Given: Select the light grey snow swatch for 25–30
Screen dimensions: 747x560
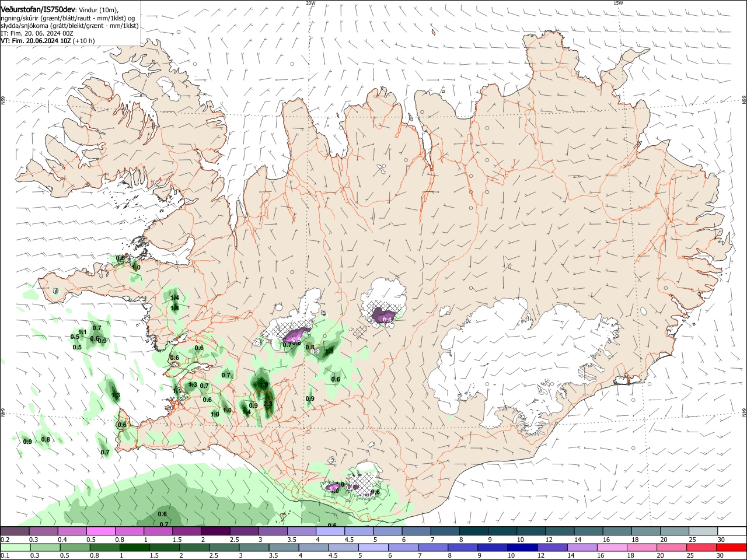Looking at the screenshot, I should (703, 531).
